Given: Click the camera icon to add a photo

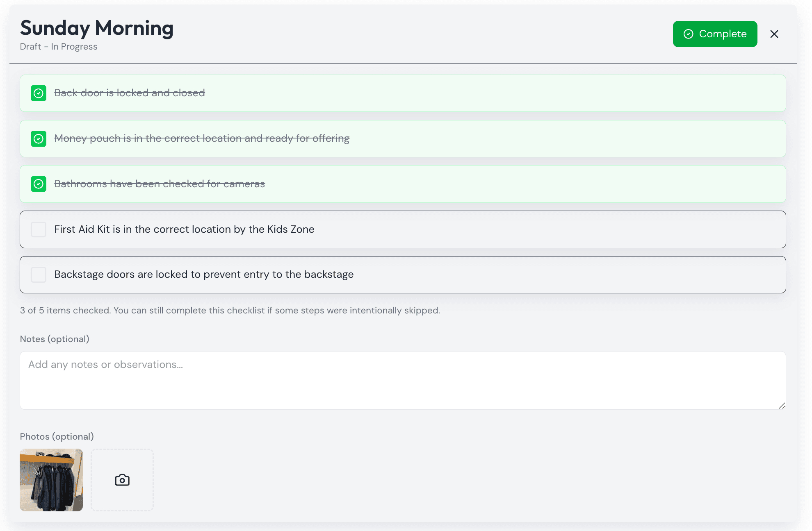Looking at the screenshot, I should pos(122,480).
